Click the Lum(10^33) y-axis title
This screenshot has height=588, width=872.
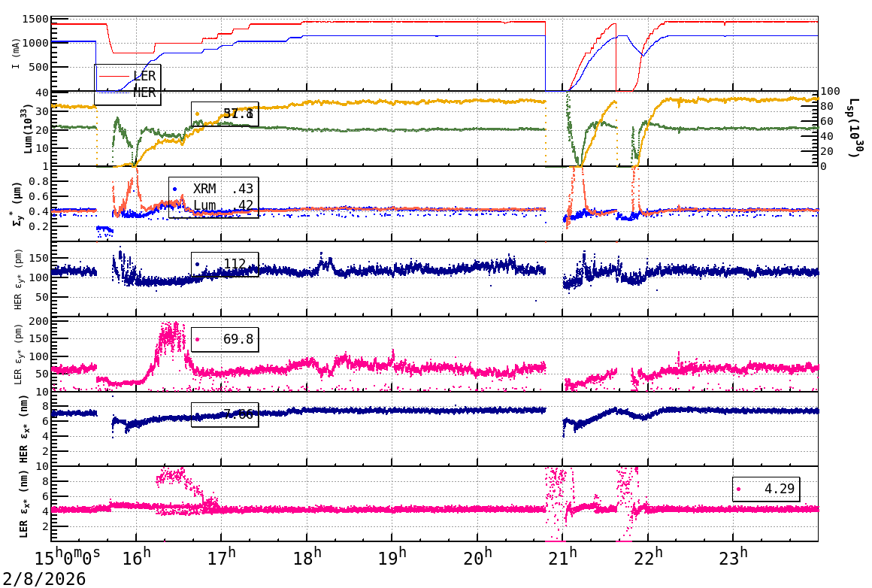click(x=27, y=129)
